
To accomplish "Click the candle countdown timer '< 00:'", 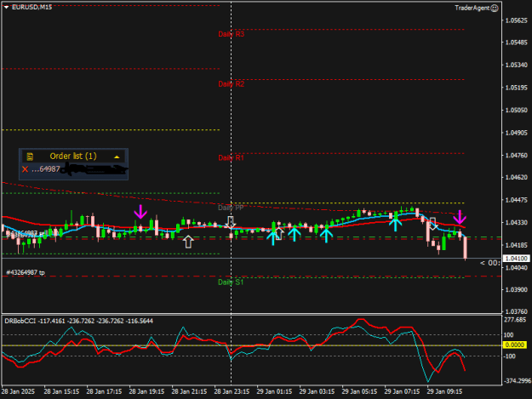I will click(490, 263).
